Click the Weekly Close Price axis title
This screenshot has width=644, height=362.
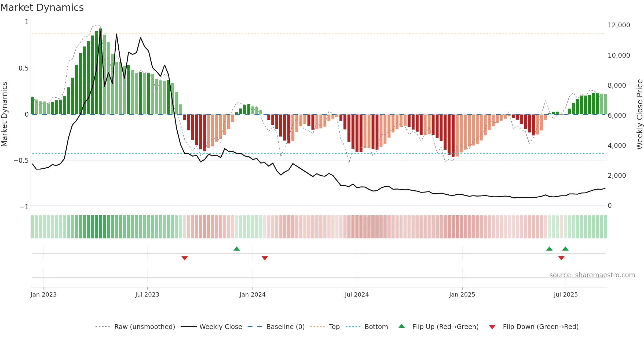click(x=640, y=114)
